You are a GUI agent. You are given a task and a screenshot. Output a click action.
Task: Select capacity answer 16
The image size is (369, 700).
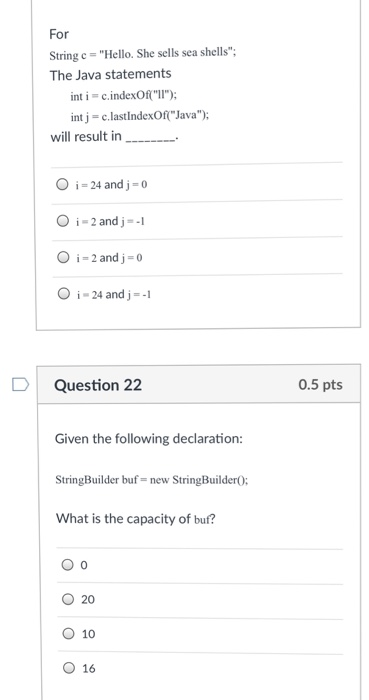pyautogui.click(x=69, y=668)
